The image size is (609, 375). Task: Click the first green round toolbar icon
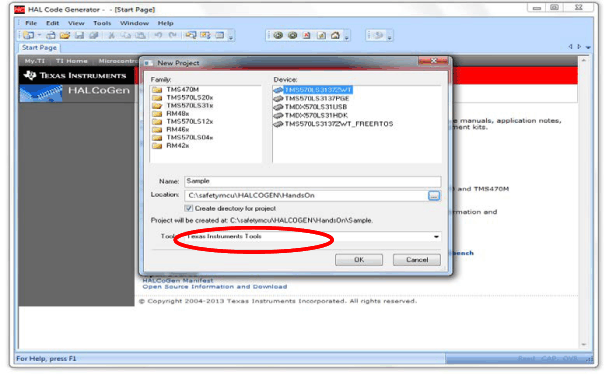[x=278, y=35]
